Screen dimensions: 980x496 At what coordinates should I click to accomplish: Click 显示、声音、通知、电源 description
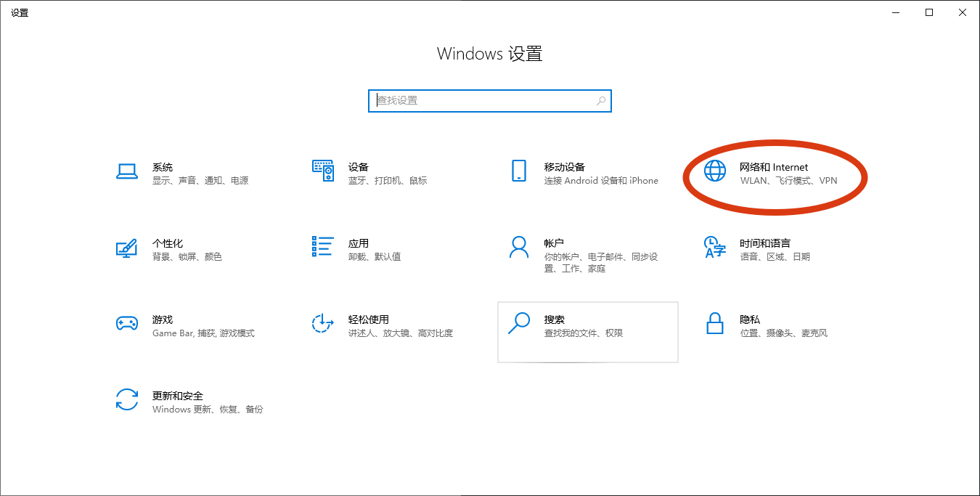click(x=200, y=181)
